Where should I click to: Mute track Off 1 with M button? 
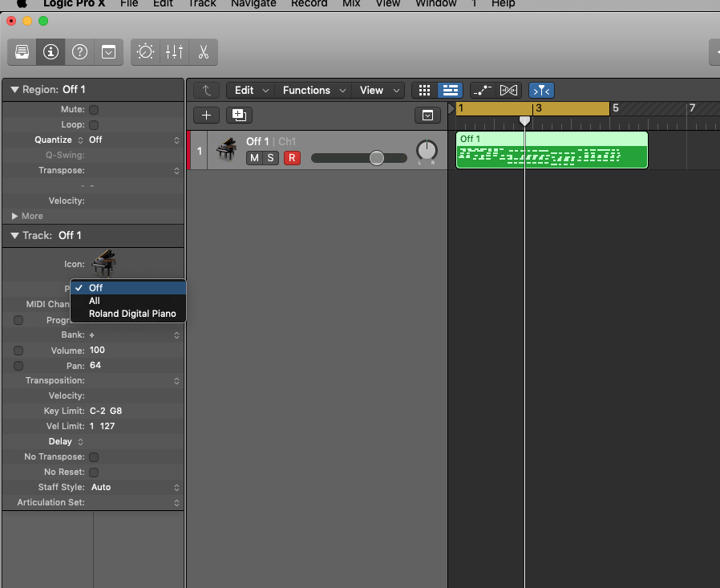(x=254, y=158)
